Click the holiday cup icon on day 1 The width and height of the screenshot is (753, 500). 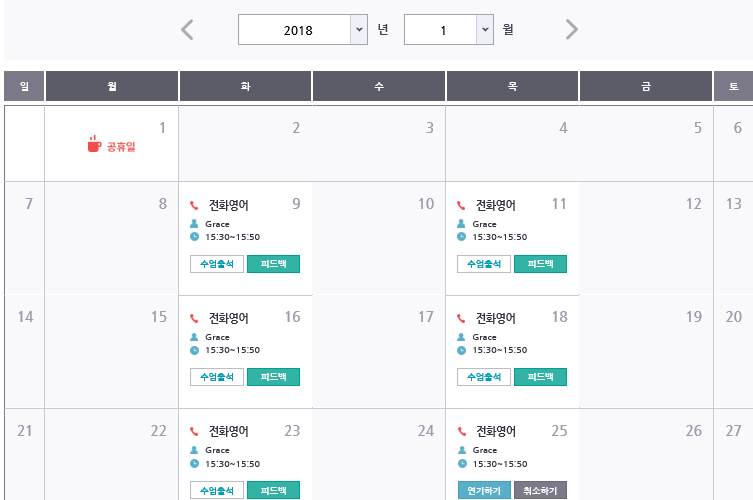coord(94,145)
